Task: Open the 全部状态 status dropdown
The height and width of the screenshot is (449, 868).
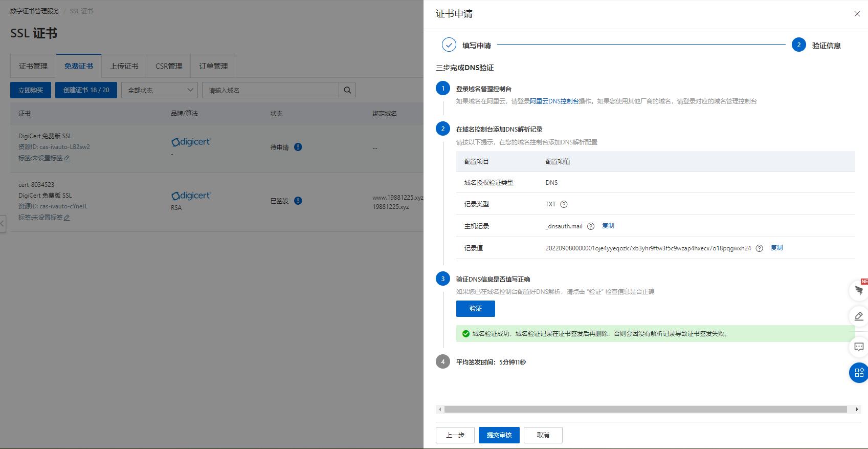Action: tap(160, 90)
